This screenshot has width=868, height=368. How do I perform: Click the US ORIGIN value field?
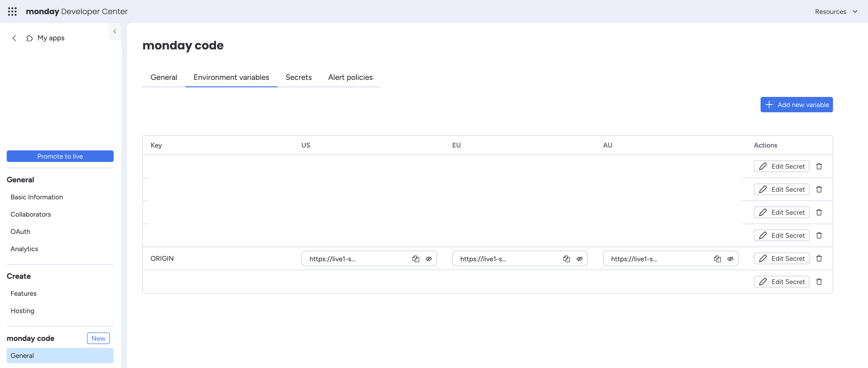(369, 258)
